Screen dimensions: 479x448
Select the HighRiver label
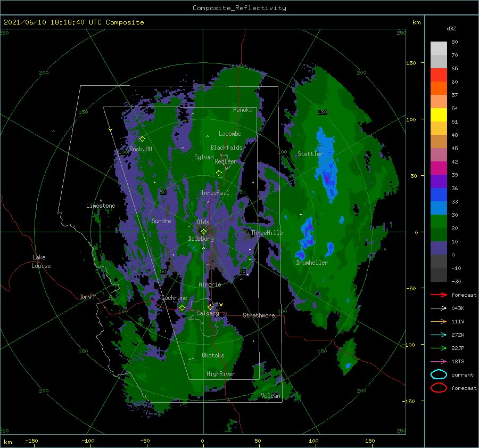(x=221, y=374)
